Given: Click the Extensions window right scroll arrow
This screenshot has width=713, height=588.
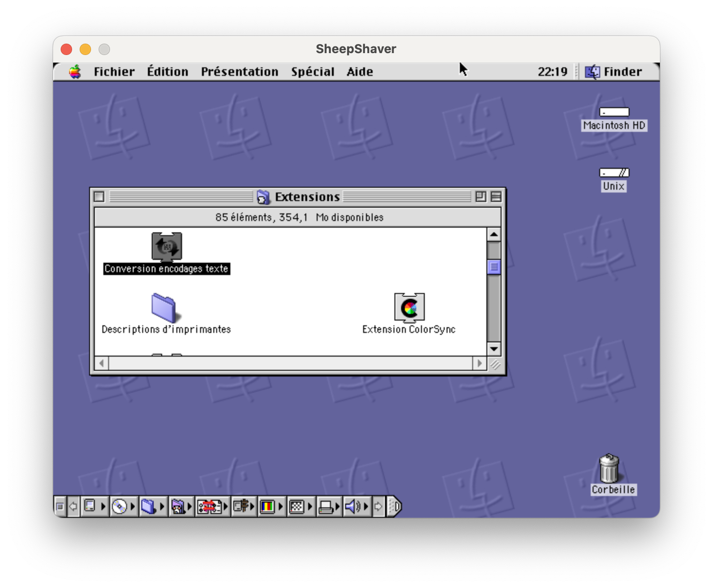Looking at the screenshot, I should [479, 363].
